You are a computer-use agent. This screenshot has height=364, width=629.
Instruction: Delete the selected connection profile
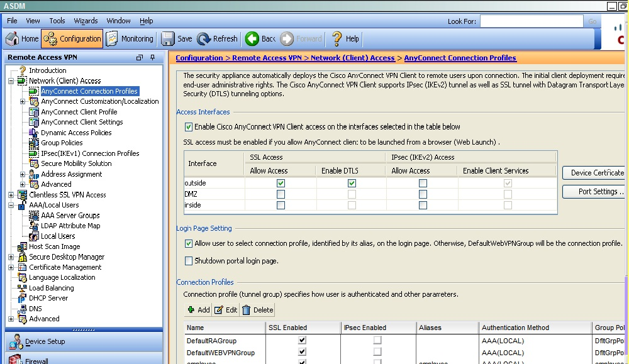257,310
